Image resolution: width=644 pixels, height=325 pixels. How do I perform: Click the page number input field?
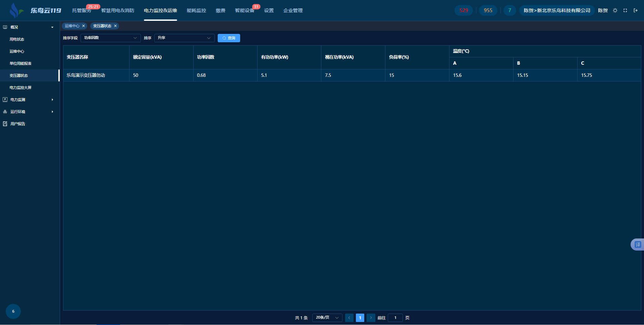click(x=395, y=318)
